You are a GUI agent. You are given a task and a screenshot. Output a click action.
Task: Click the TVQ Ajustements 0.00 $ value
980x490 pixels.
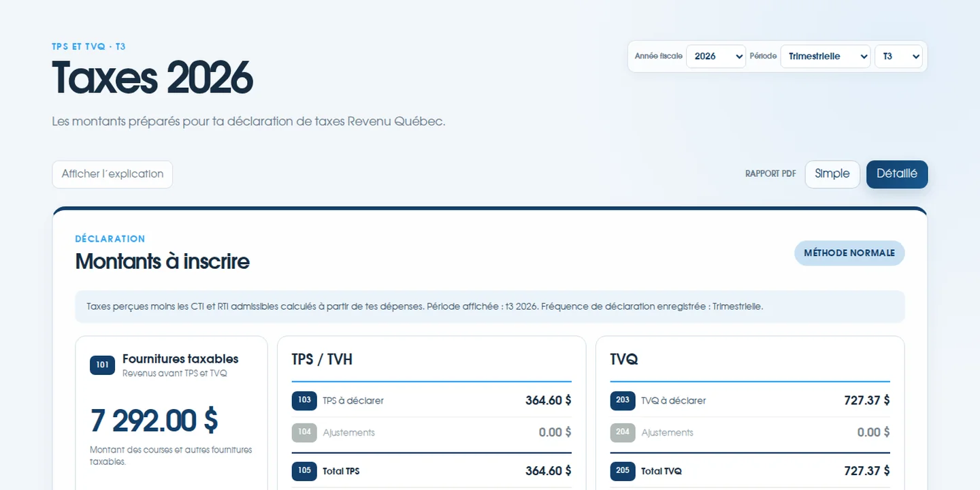pos(873,433)
